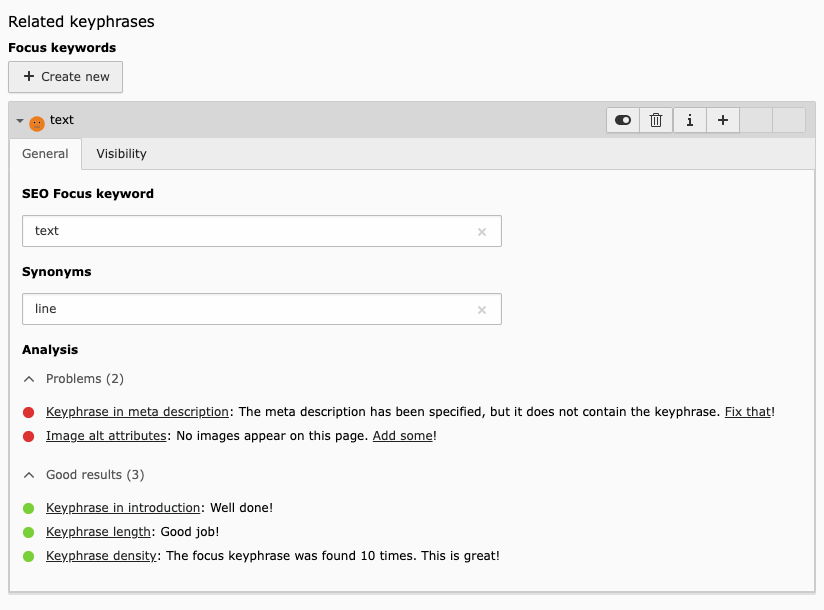Open Keyphrase in meta description link
The image size is (824, 610).
click(x=137, y=412)
